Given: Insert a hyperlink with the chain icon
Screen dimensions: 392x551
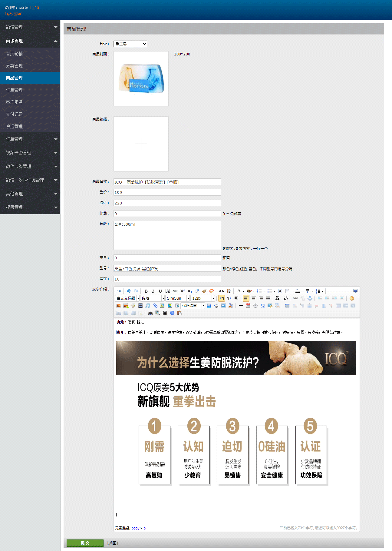Looking at the screenshot, I should (x=295, y=298).
